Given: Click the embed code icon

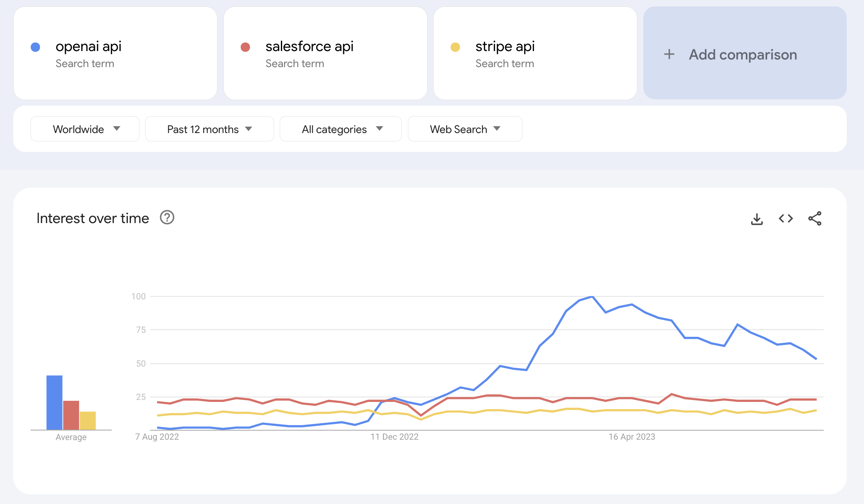Looking at the screenshot, I should click(x=786, y=219).
